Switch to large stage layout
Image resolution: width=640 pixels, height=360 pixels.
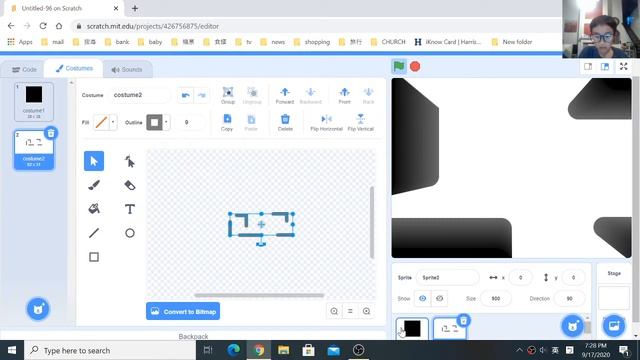pos(605,67)
